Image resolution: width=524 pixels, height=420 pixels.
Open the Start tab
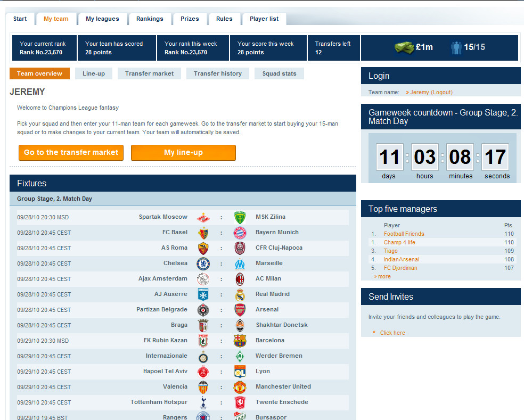coord(20,19)
